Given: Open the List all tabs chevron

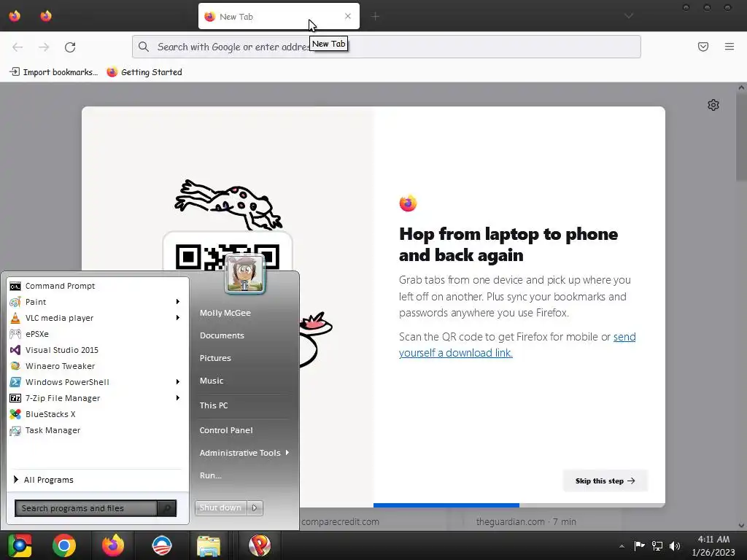Looking at the screenshot, I should click(629, 16).
